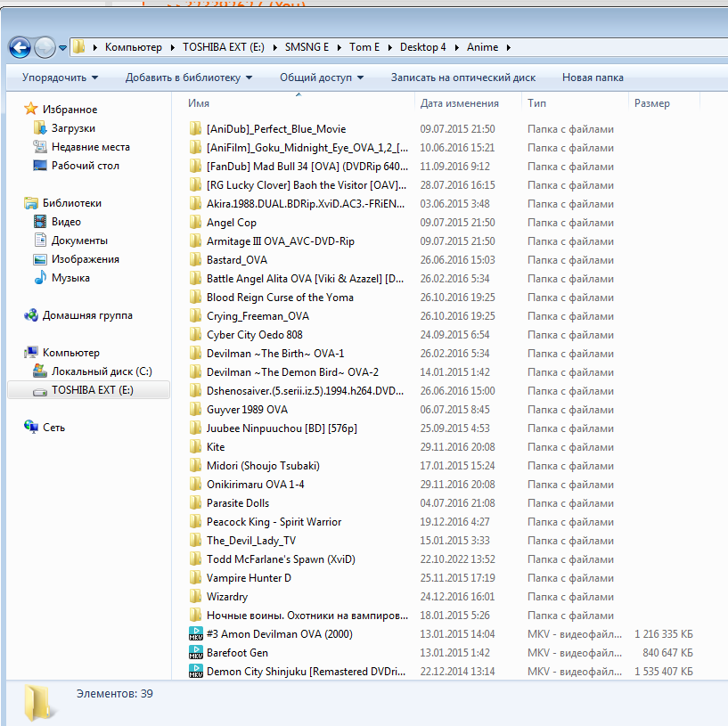Select Devilman ~The Demon Bird~ OVA-2 folder
The image size is (728, 726).
pos(292,371)
